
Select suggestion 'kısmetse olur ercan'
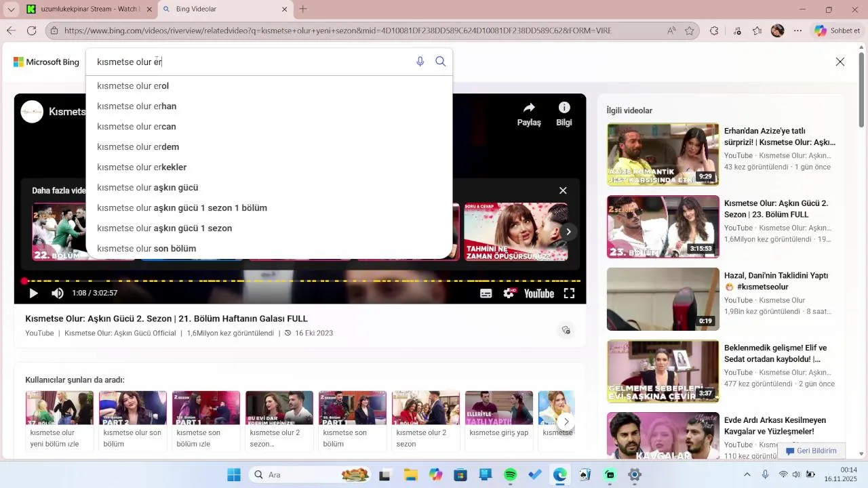point(269,127)
